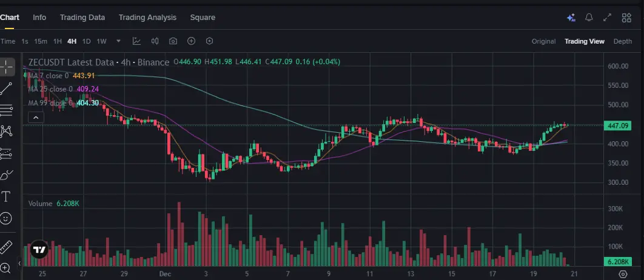The image size is (644, 280).
Task: Change candlestick chart style icon
Action: click(155, 41)
